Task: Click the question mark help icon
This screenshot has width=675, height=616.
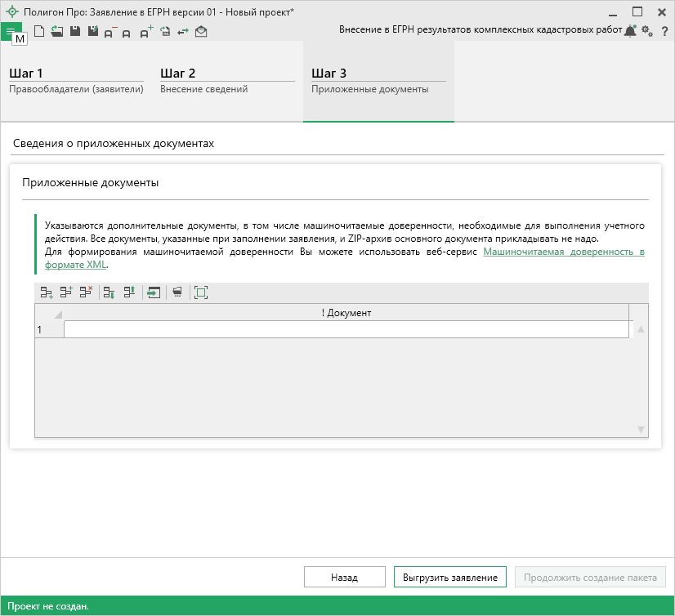Action: (665, 30)
